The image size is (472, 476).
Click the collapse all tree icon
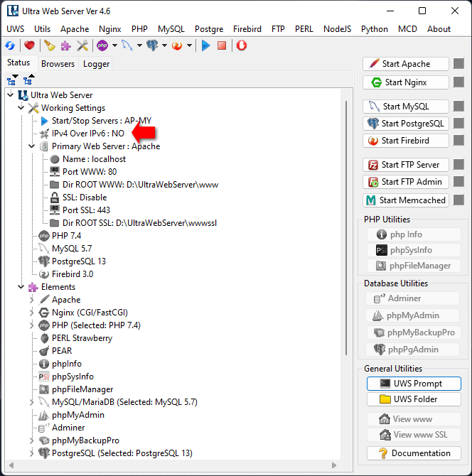[29, 80]
